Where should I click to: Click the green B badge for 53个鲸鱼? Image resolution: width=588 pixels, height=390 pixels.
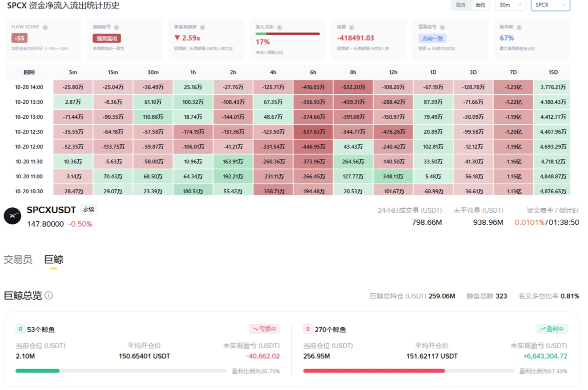coord(20,329)
